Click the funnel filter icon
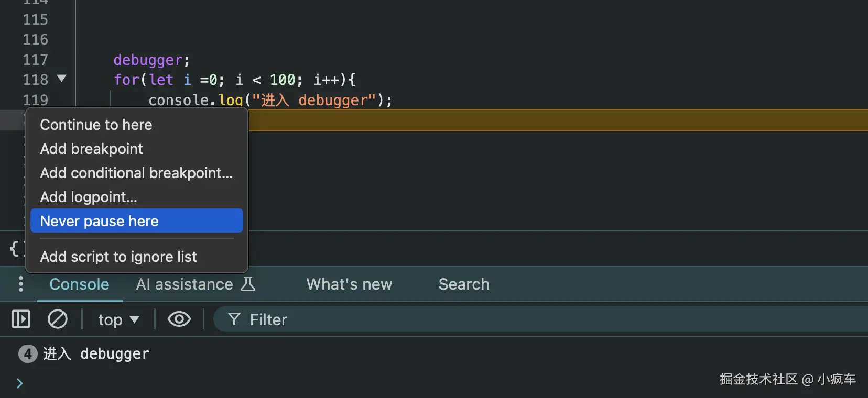The image size is (868, 398). point(234,319)
